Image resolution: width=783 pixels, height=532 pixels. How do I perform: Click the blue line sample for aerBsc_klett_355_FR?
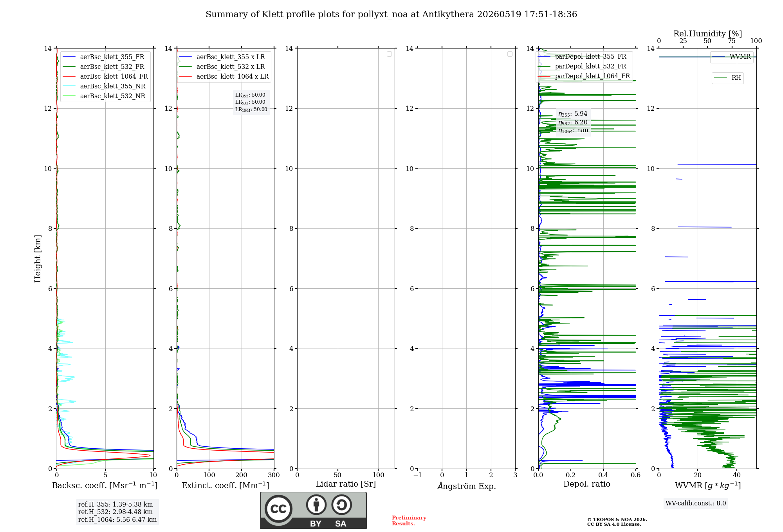coord(69,57)
